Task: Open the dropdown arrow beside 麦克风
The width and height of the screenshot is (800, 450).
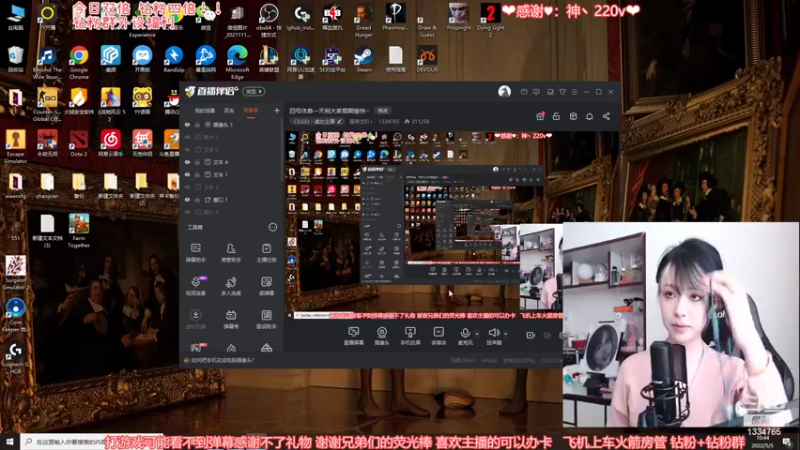Action: [477, 334]
